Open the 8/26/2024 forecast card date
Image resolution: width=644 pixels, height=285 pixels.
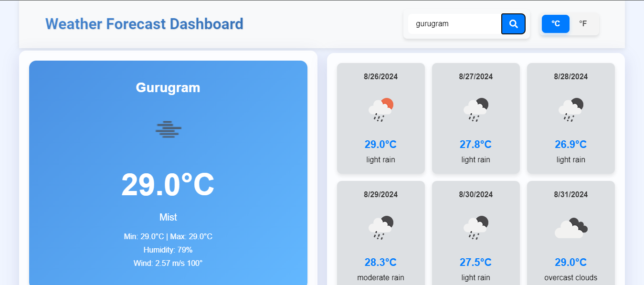[x=380, y=76]
